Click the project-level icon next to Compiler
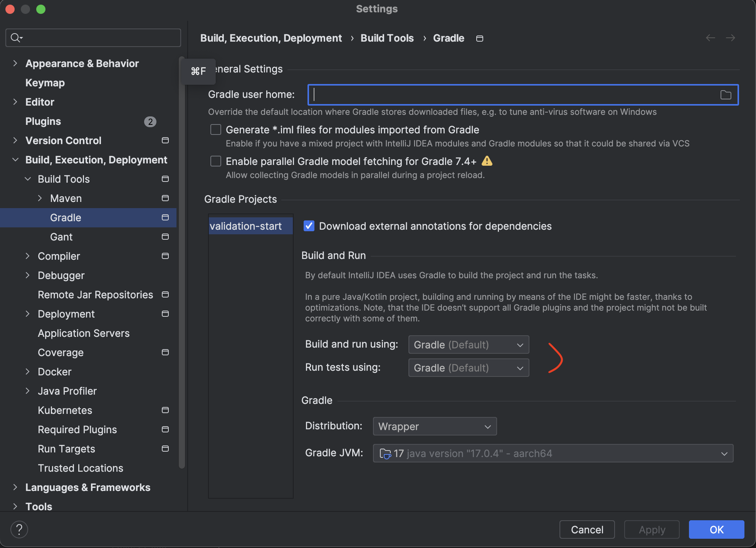 click(x=165, y=256)
